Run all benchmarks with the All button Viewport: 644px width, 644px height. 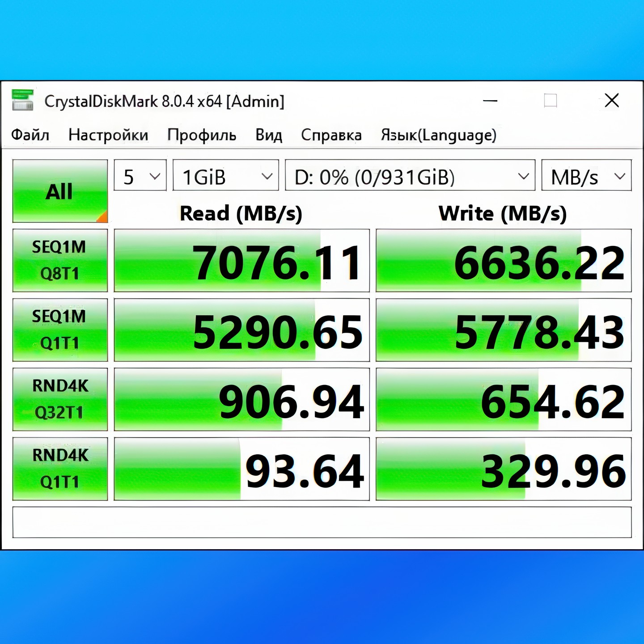pos(60,191)
